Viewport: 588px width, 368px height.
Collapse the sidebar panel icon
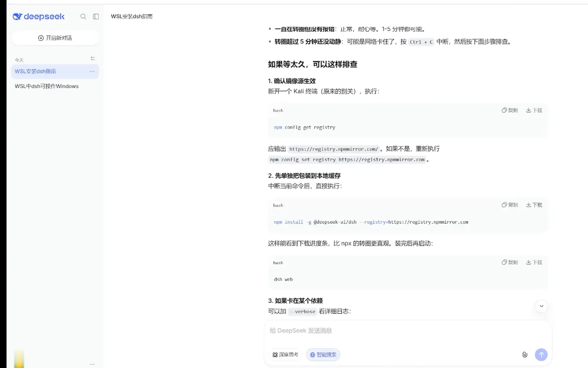pyautogui.click(x=96, y=17)
